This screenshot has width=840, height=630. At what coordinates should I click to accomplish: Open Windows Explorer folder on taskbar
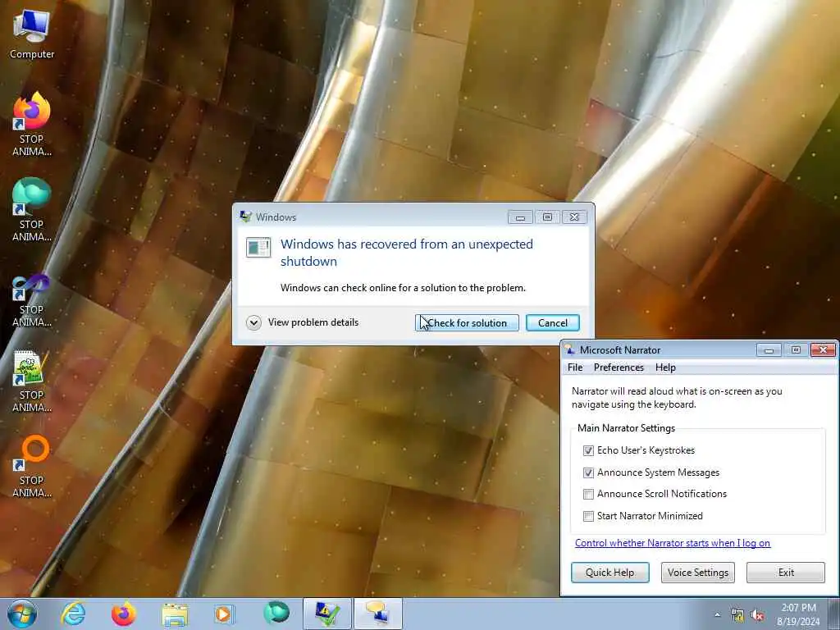click(175, 614)
